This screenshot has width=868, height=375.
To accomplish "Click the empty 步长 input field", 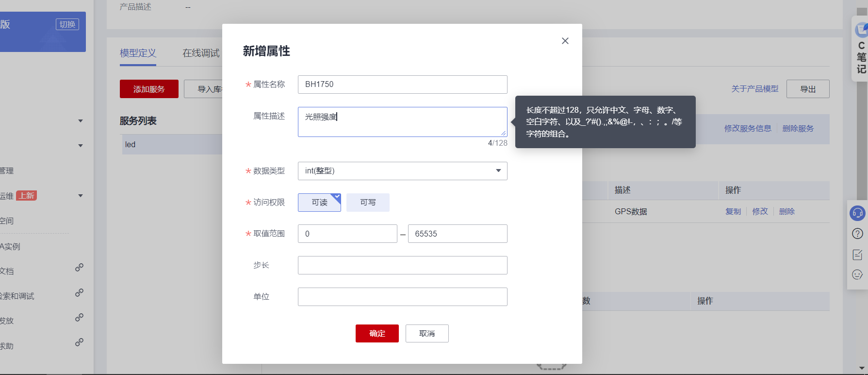I will (403, 265).
